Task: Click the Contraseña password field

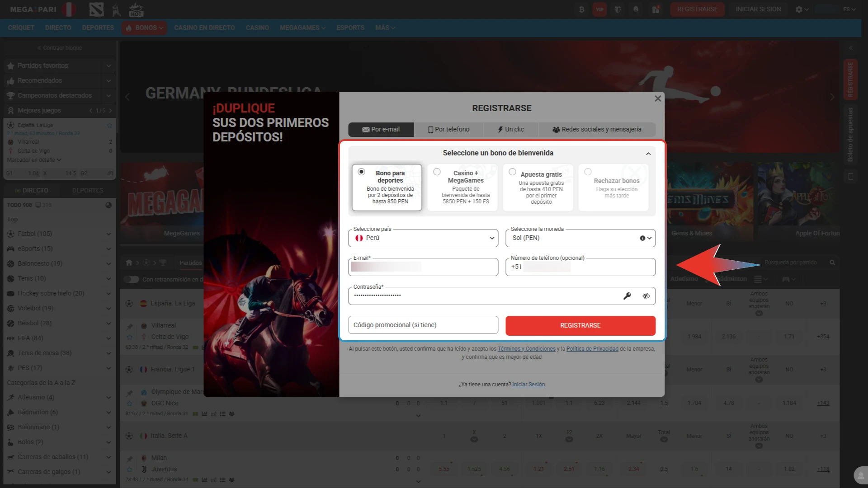Action: tap(502, 296)
